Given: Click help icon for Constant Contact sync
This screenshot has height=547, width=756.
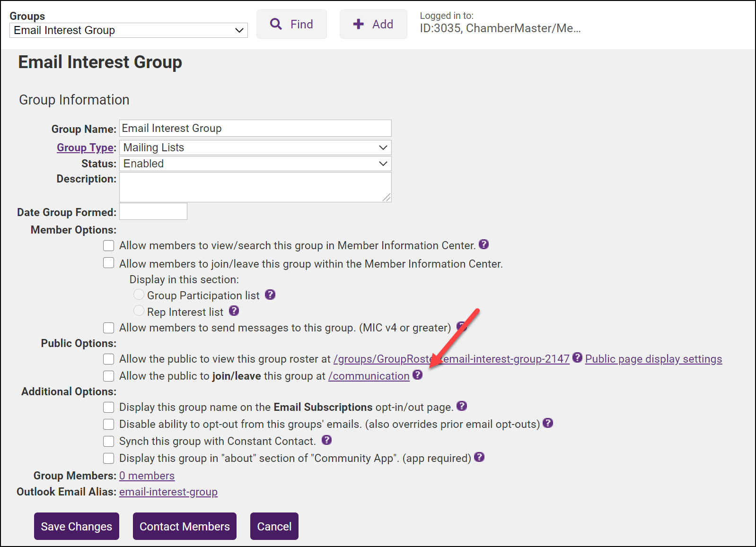Looking at the screenshot, I should click(x=326, y=440).
